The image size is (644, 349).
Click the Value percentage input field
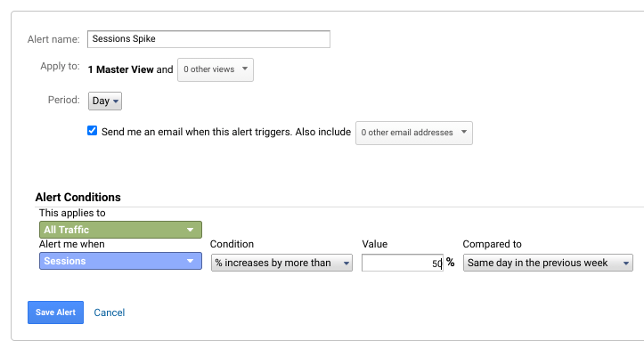(x=403, y=263)
